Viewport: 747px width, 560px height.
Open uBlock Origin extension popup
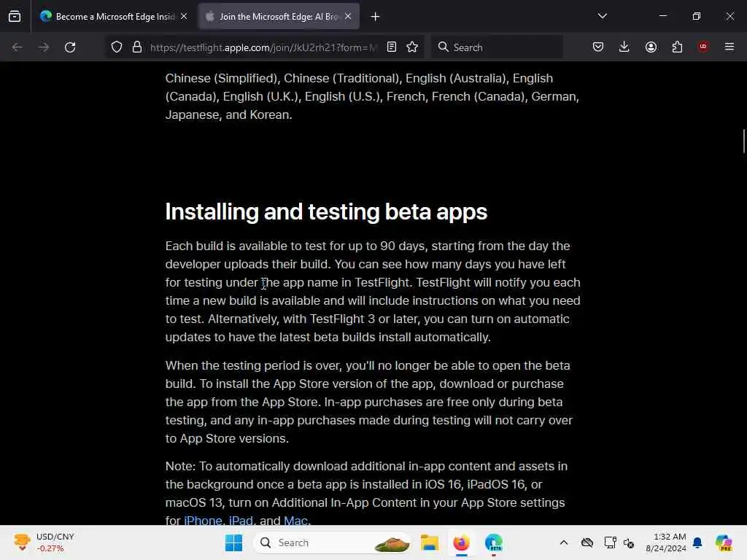[x=703, y=47]
